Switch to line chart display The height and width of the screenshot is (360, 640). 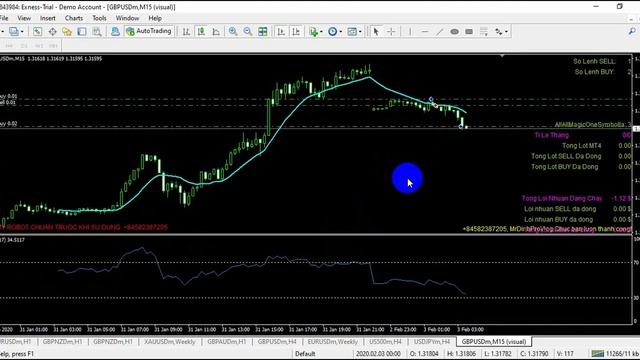(216, 31)
